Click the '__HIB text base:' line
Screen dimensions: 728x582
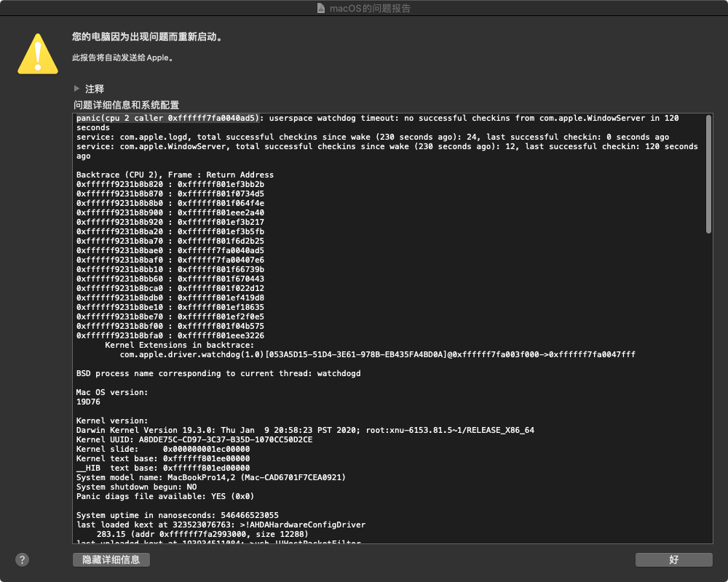(x=163, y=468)
